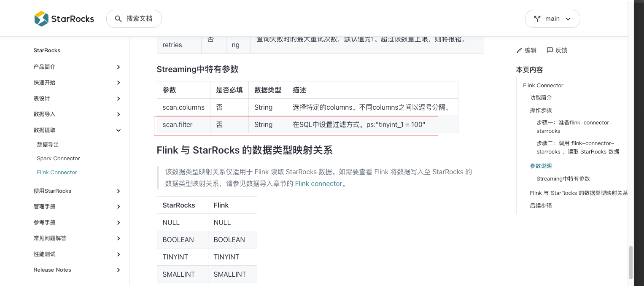Screen dimensions: 644x286
Task: Select Flink Connector in the sidebar
Action: pos(57,173)
